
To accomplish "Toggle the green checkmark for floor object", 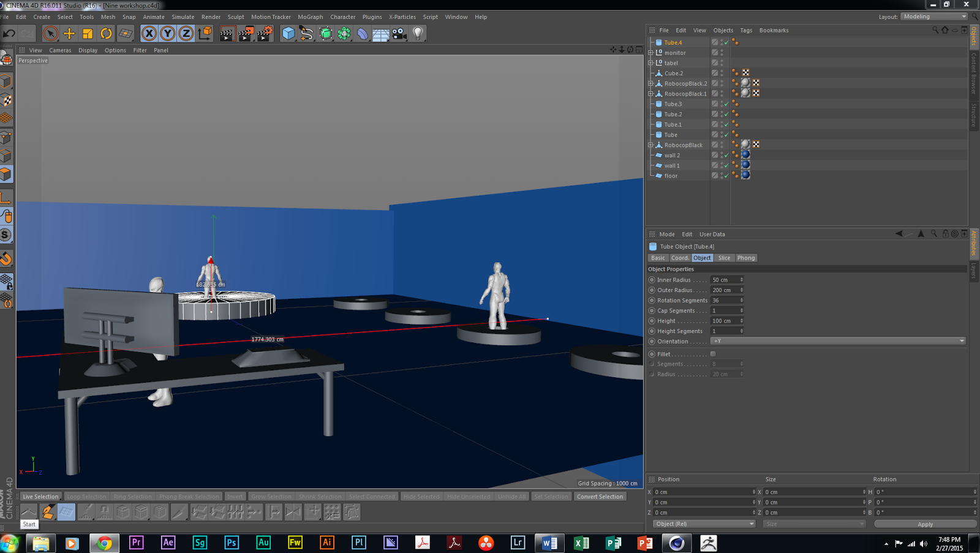I will (x=726, y=176).
